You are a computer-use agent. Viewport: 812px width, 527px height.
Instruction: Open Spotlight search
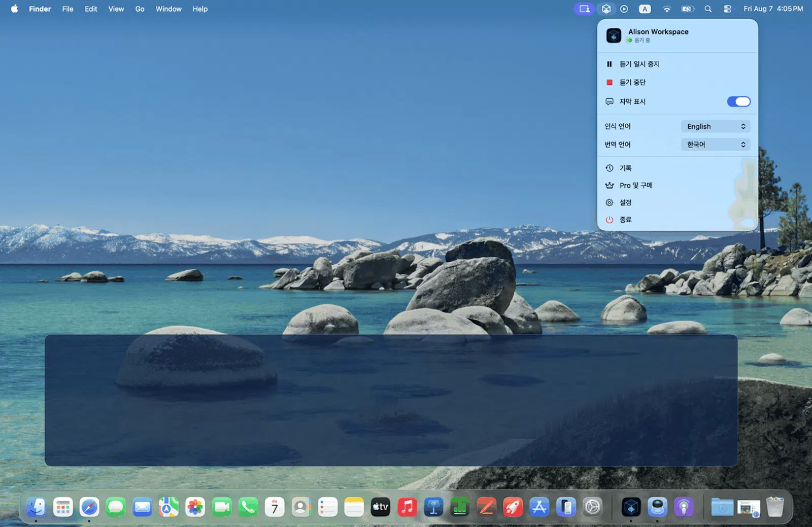pyautogui.click(x=708, y=9)
